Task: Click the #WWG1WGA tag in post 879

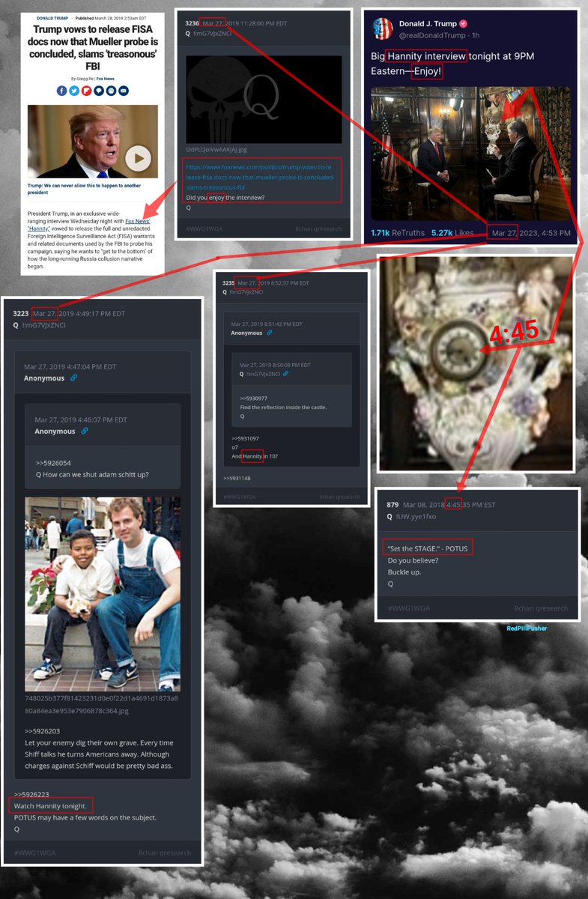Action: 410,608
